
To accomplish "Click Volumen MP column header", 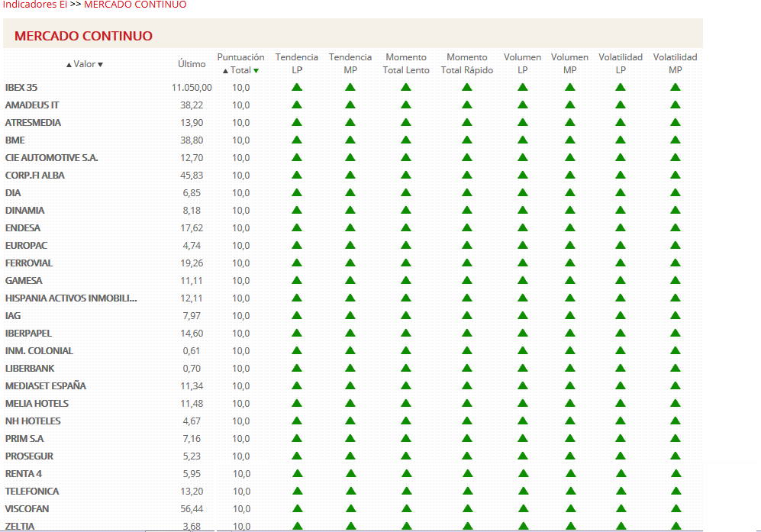I will [x=569, y=63].
